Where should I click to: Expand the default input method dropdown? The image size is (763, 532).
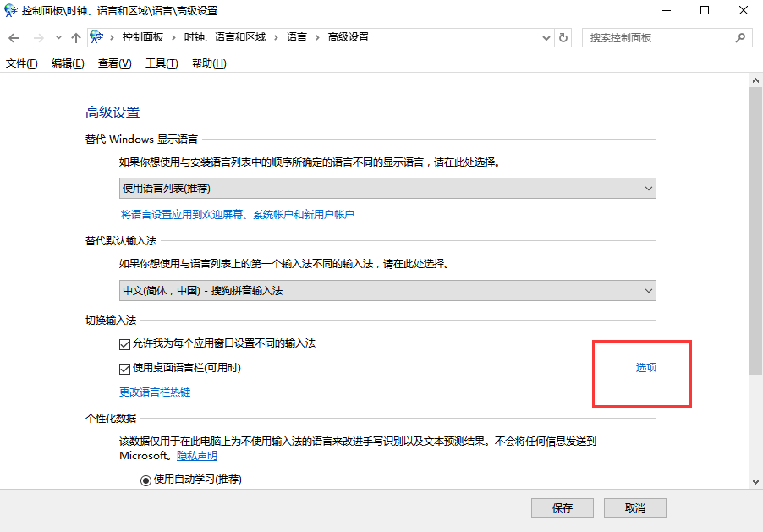387,291
